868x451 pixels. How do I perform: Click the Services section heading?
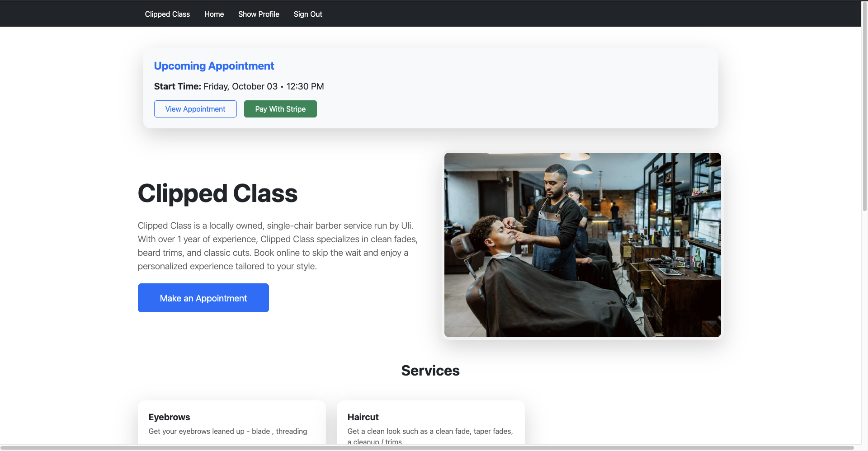pos(430,371)
